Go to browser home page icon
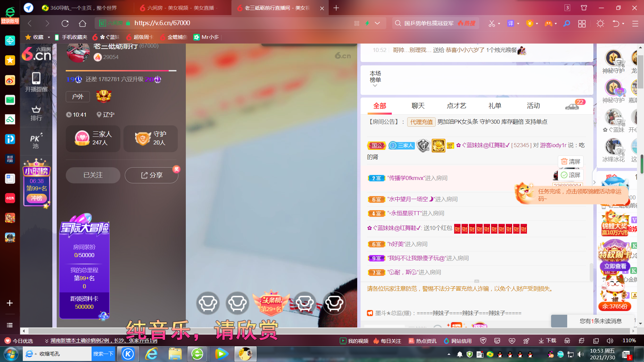Screen dimensions: 644x362 83,23
